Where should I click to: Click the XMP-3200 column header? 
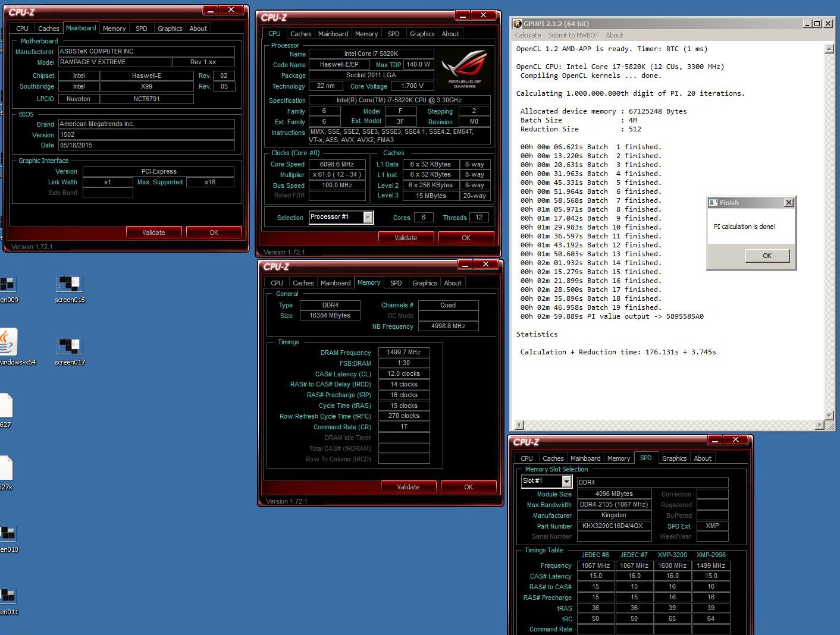[672, 555]
